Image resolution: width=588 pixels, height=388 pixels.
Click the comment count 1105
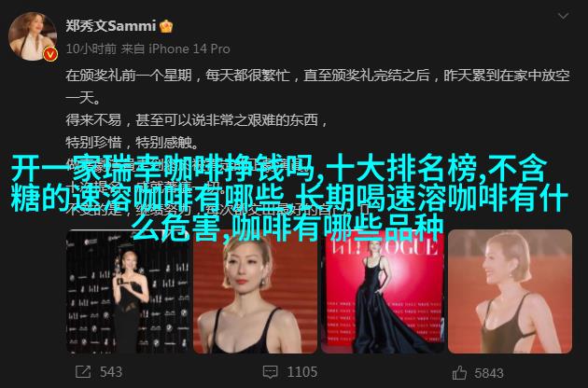(x=302, y=372)
